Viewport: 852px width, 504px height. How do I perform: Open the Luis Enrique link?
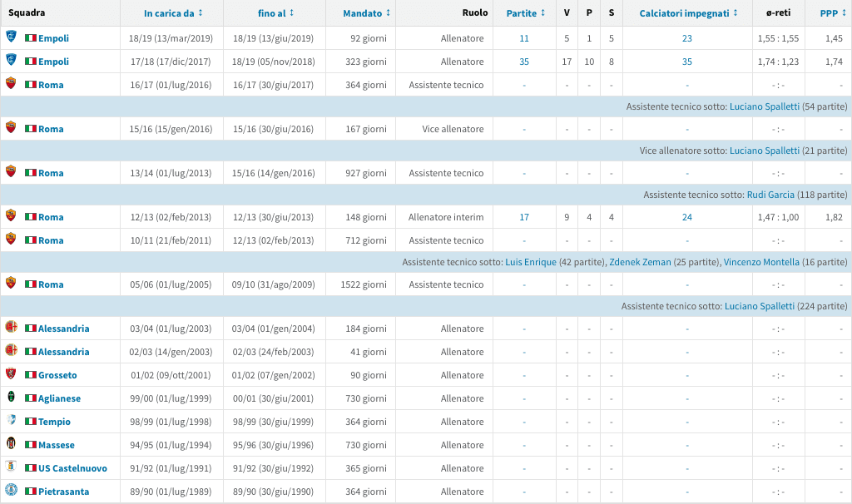click(x=530, y=262)
